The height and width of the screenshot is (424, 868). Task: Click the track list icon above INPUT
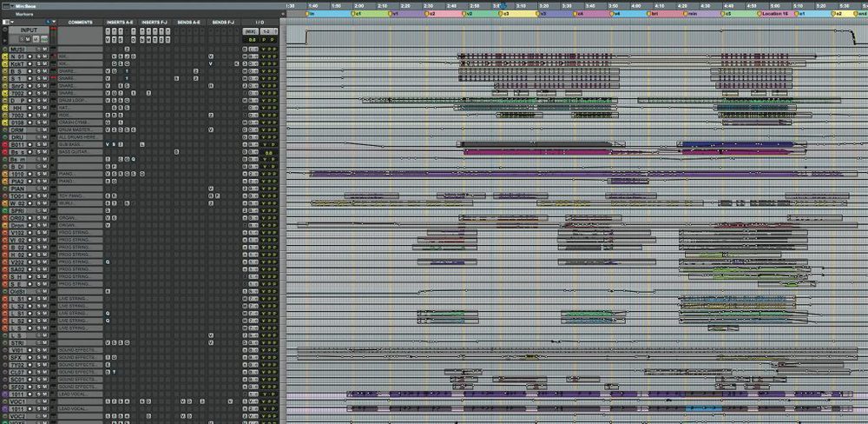[x=6, y=23]
